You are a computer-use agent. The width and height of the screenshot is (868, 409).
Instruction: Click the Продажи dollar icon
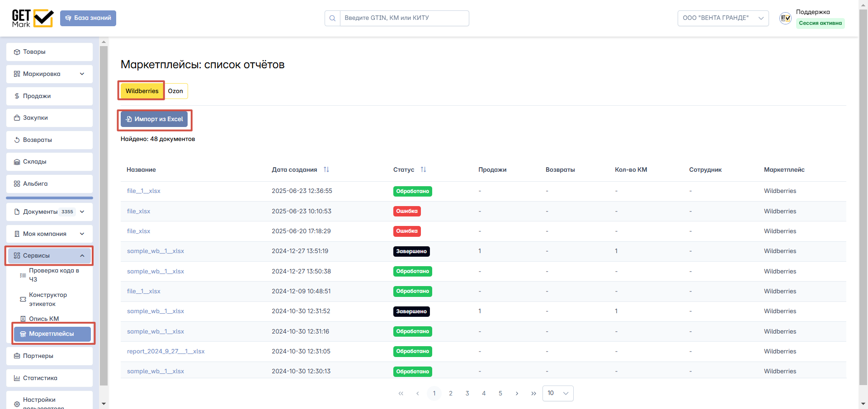click(x=17, y=96)
